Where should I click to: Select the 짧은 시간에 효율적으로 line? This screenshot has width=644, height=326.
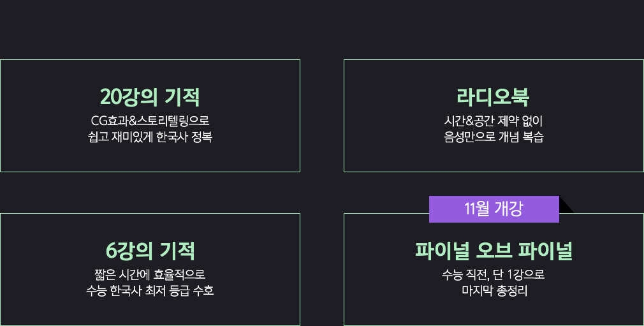150,274
